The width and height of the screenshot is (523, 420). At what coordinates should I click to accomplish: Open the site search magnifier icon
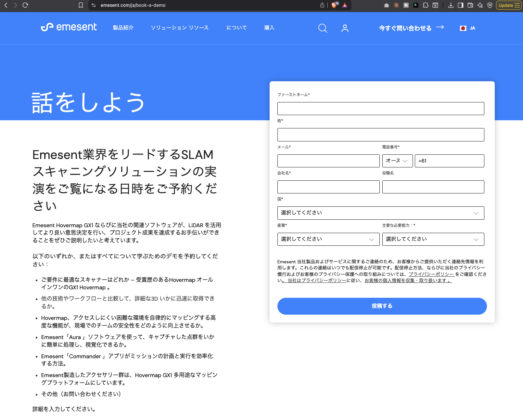[323, 28]
